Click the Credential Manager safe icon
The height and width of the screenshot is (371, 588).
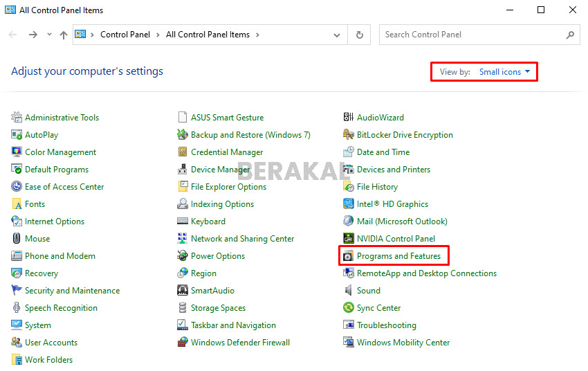(x=182, y=152)
